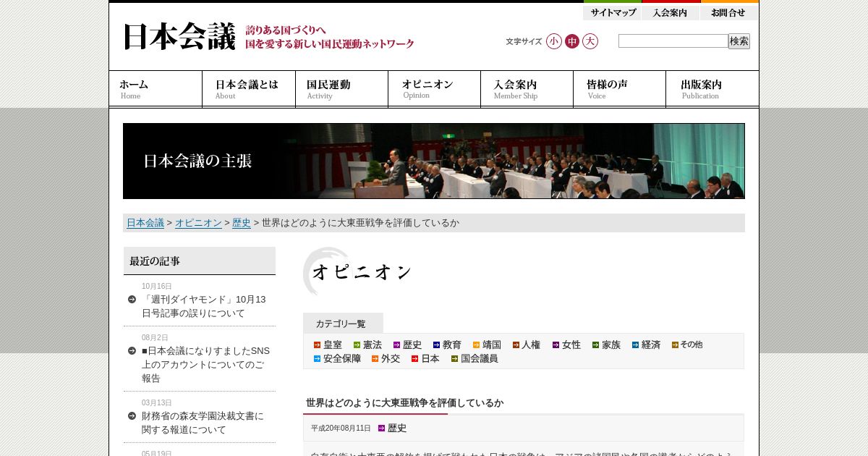This screenshot has height=456, width=868.
Task: Open the お問合せ contact tab
Action: tap(729, 12)
